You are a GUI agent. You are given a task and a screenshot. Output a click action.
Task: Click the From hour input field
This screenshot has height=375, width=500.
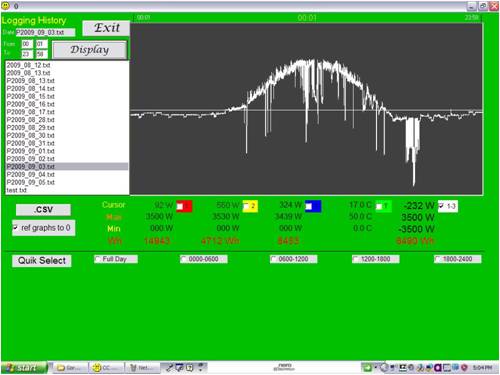[x=27, y=44]
